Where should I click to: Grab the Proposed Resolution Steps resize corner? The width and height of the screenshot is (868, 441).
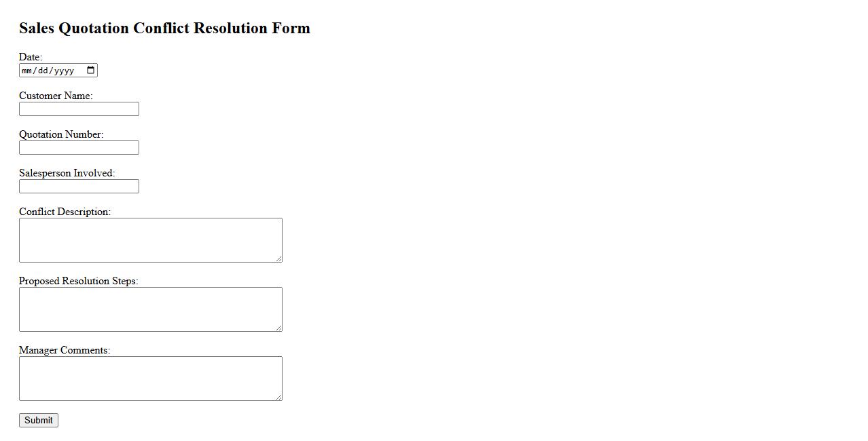(278, 328)
